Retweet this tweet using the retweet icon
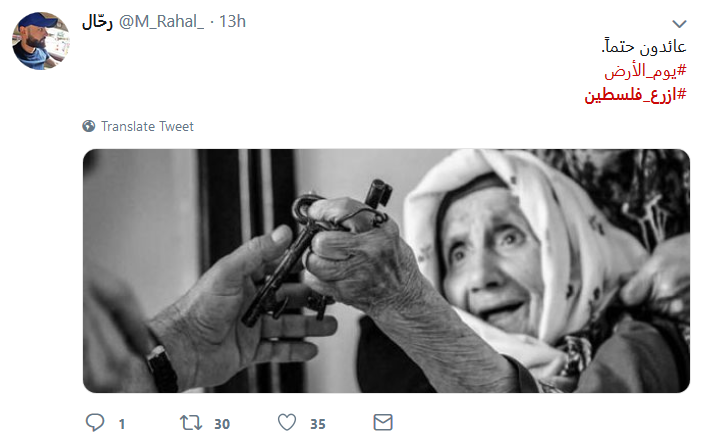Viewport: 704px width, 437px height. (x=191, y=423)
